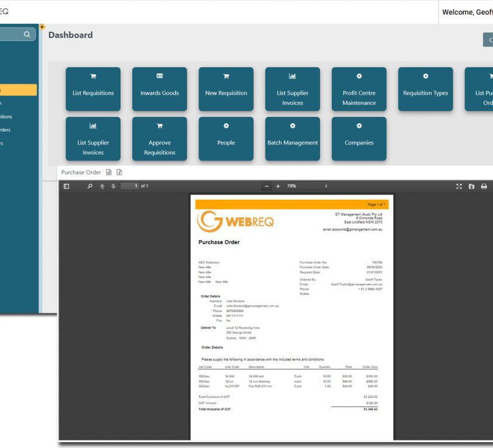Image resolution: width=493 pixels, height=448 pixels.
Task: Go to next PDF page
Action: 113,186
